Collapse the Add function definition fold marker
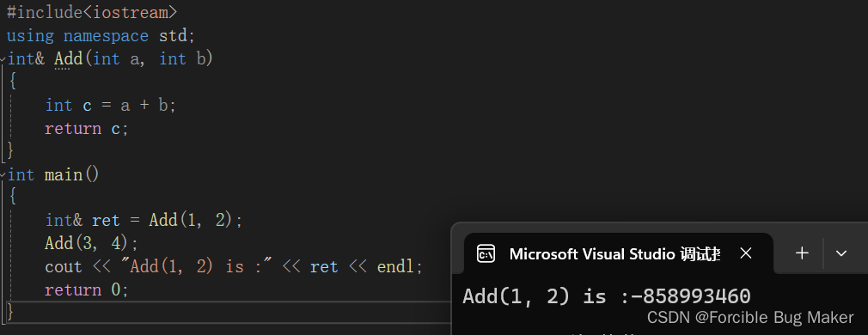Image resolution: width=868 pixels, height=335 pixels. (3, 58)
